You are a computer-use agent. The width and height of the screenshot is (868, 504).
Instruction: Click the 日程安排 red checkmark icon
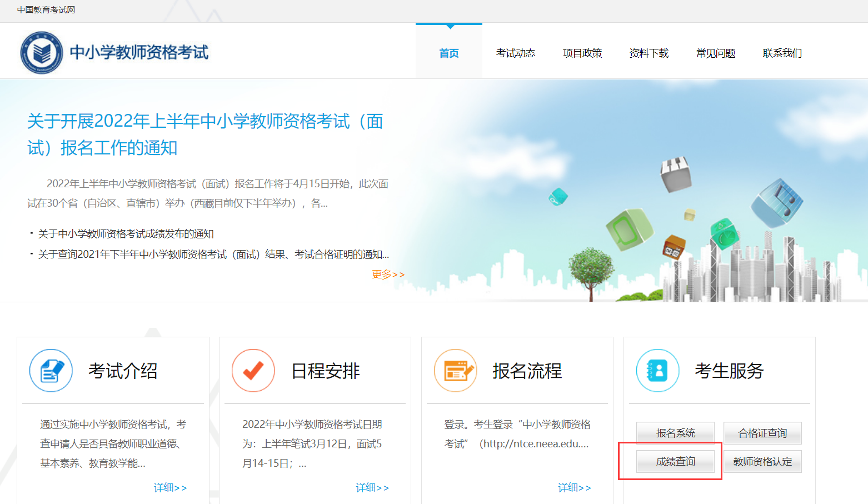click(x=253, y=371)
